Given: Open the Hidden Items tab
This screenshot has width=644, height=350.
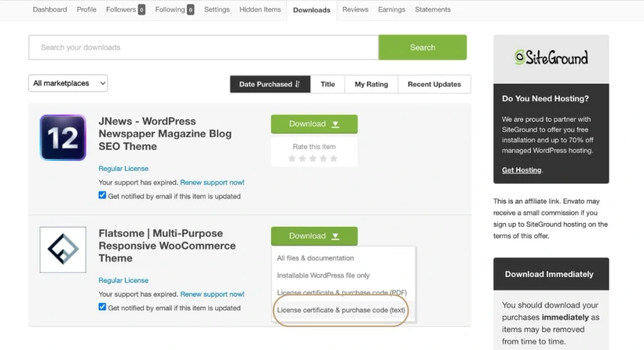Looking at the screenshot, I should (x=260, y=9).
